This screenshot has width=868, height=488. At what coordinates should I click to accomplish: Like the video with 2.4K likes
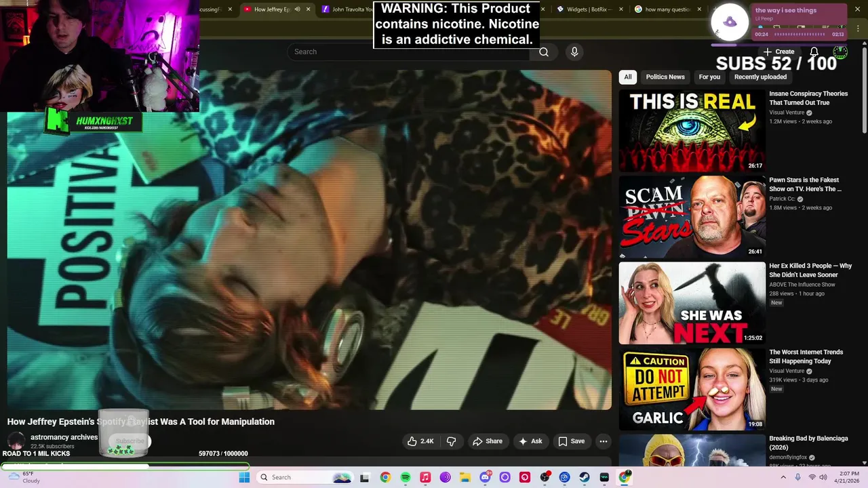point(420,441)
